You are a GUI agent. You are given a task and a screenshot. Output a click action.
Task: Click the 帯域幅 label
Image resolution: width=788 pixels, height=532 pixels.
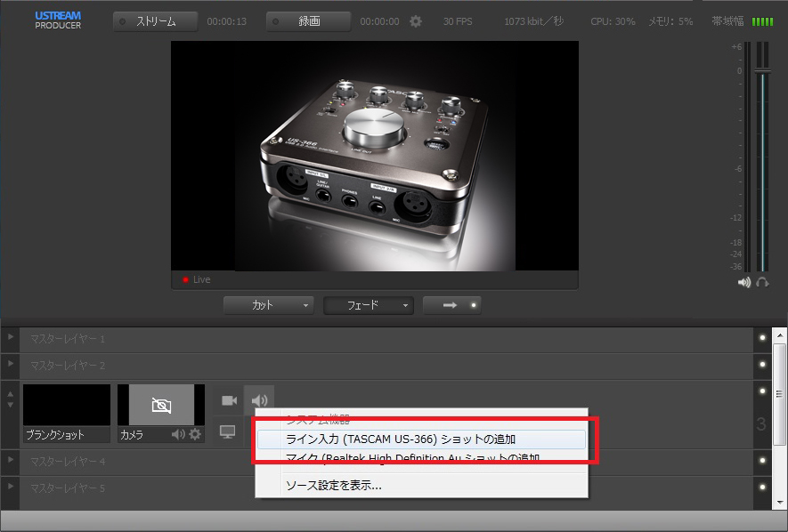tap(727, 21)
